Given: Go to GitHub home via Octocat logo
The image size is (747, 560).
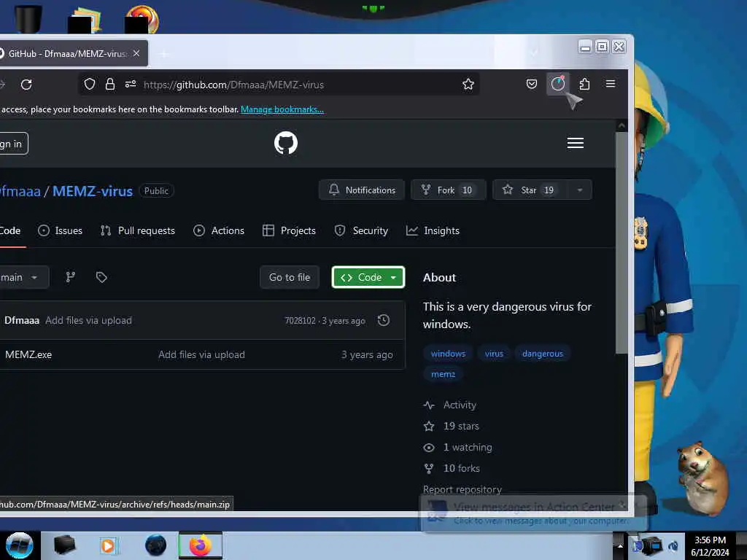Looking at the screenshot, I should 286,143.
